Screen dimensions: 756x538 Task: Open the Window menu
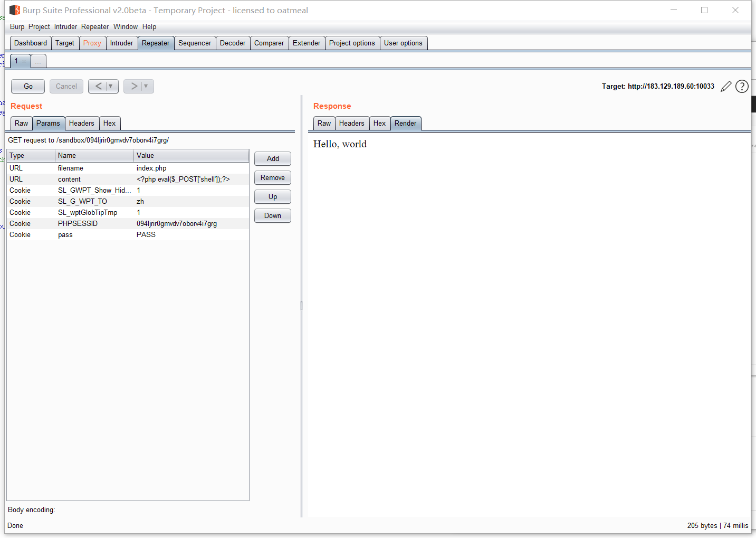point(126,26)
